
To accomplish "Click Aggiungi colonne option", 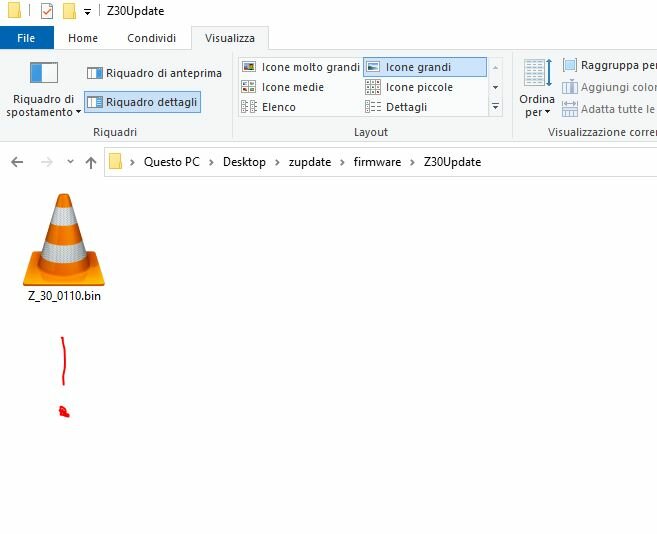I will (609, 87).
